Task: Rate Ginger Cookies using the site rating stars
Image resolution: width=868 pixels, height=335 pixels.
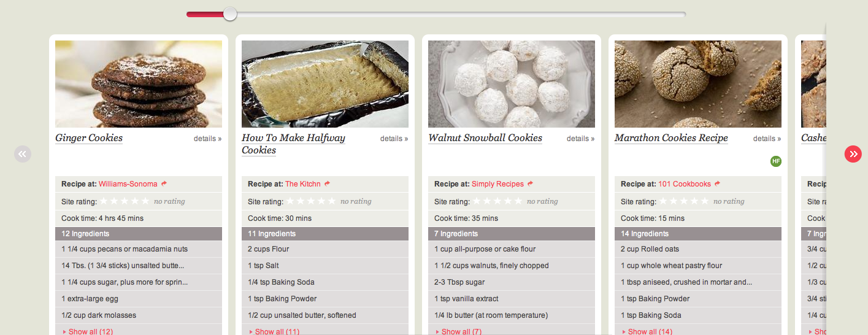Action: pos(125,201)
